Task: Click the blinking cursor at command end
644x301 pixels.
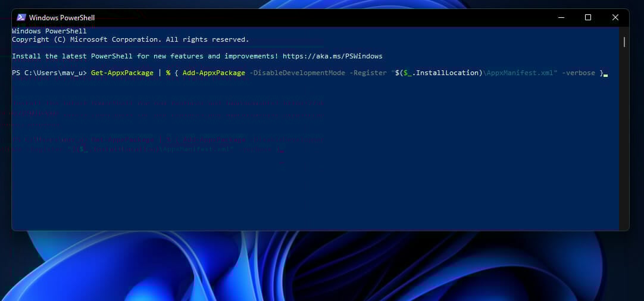Action: point(606,75)
